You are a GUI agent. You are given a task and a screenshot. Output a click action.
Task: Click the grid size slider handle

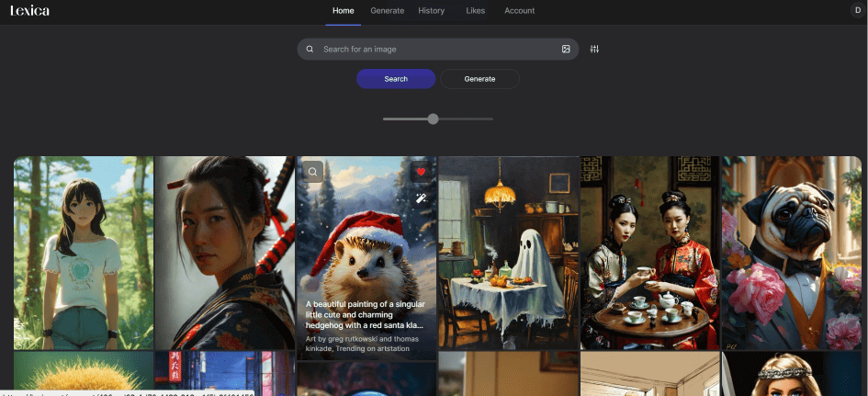tap(434, 119)
